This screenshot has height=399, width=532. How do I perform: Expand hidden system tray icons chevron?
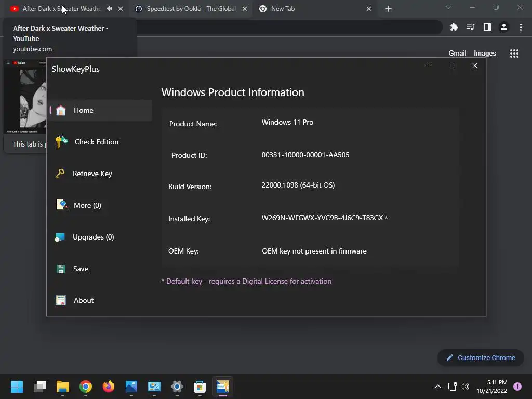coord(437,387)
